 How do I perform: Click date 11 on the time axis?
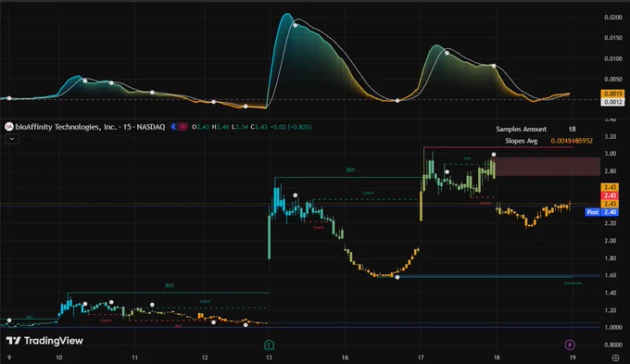click(x=134, y=358)
